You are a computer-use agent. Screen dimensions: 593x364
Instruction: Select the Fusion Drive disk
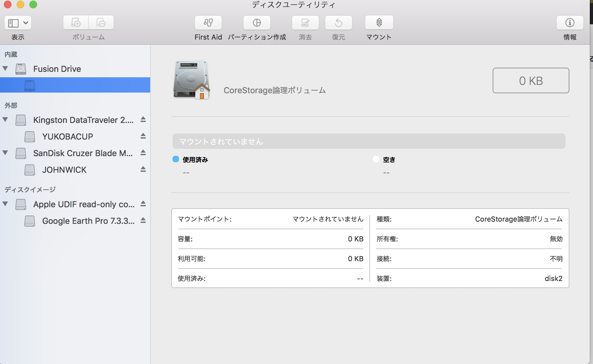57,69
